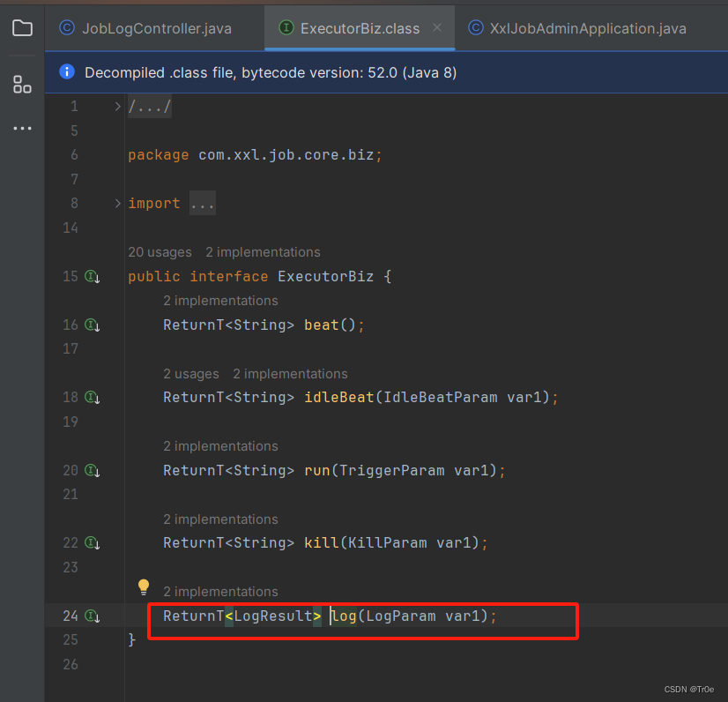Screen dimensions: 728x702
Task: Click KillParam parameter type
Action: point(387,543)
